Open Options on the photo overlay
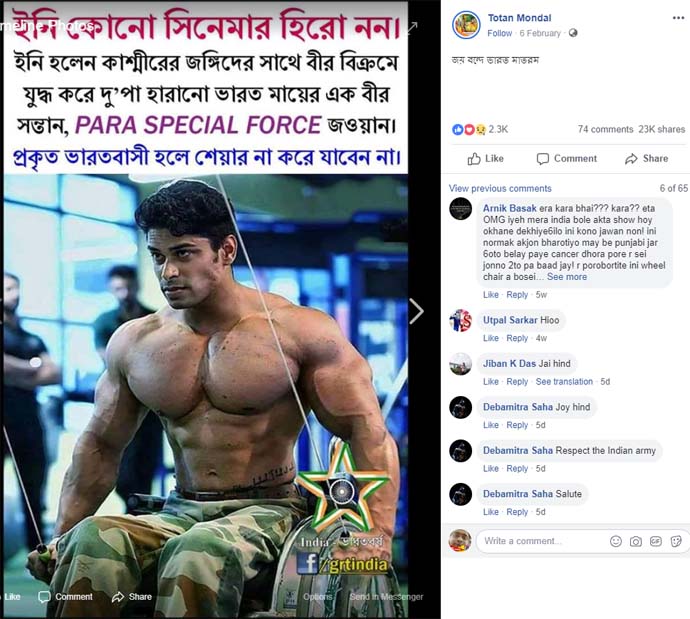This screenshot has width=690, height=619. pos(317,597)
